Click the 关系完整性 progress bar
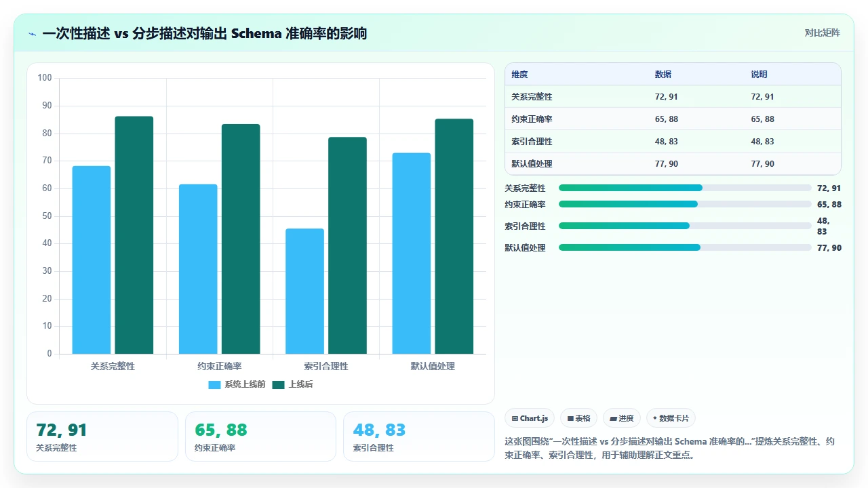The width and height of the screenshot is (868, 488). [x=685, y=188]
